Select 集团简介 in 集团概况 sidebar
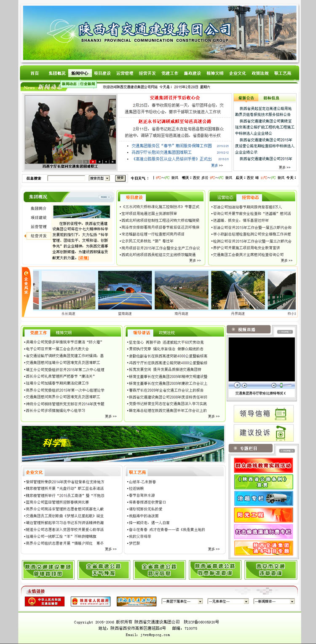Image resolution: width=316 pixels, height=644 pixels. coord(38,209)
